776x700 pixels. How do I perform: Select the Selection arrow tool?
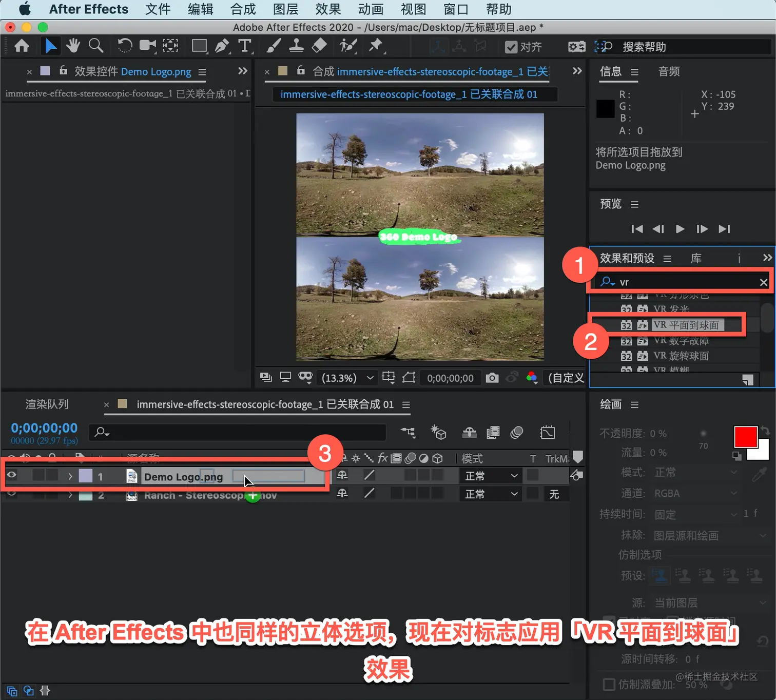pos(50,46)
